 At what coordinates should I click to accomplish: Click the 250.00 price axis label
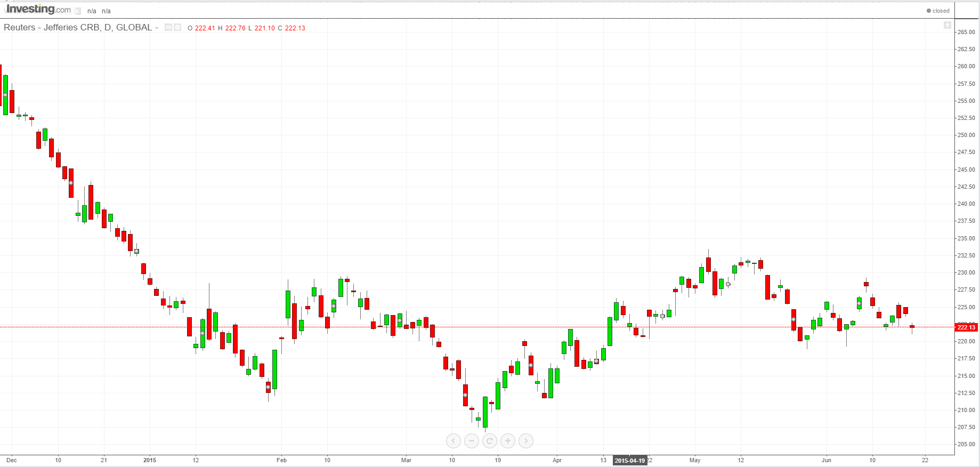(x=966, y=135)
